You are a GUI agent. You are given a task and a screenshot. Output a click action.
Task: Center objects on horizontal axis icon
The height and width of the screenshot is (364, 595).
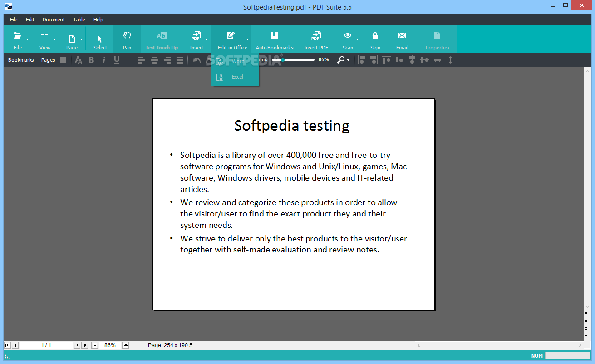tap(425, 60)
